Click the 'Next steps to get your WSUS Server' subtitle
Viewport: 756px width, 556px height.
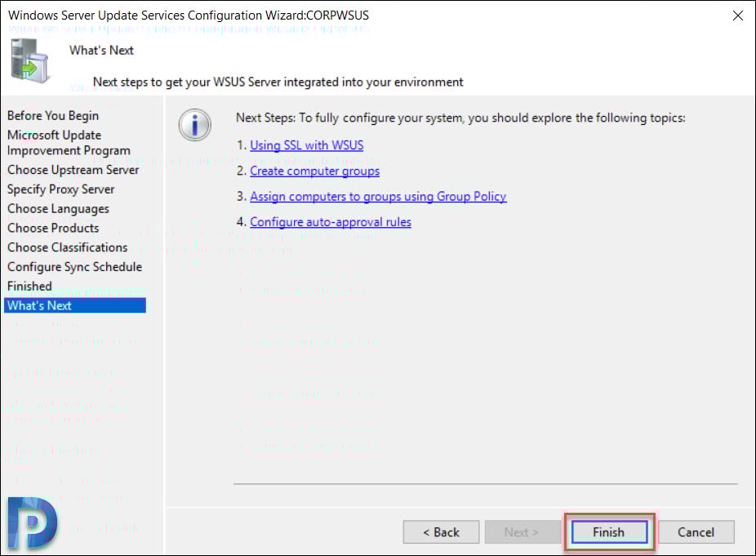[278, 82]
